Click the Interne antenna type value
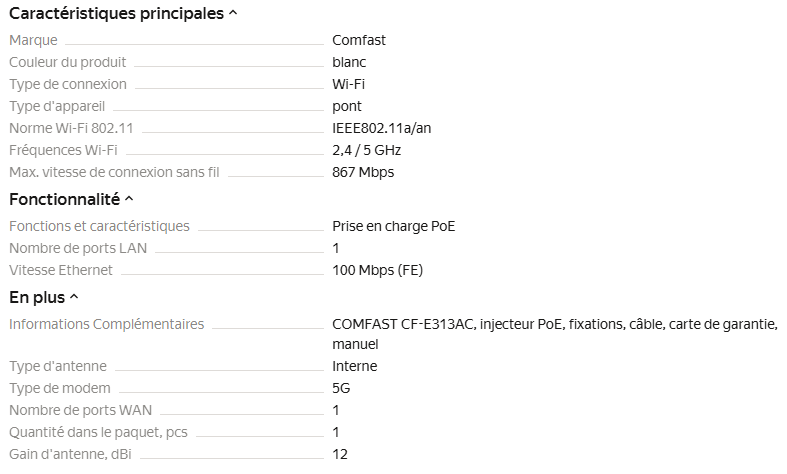Screen dimensions: 787x474 coord(354,366)
